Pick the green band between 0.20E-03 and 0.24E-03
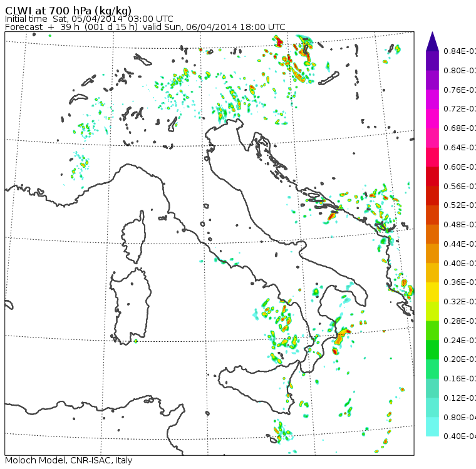476x469 pixels. click(x=432, y=350)
